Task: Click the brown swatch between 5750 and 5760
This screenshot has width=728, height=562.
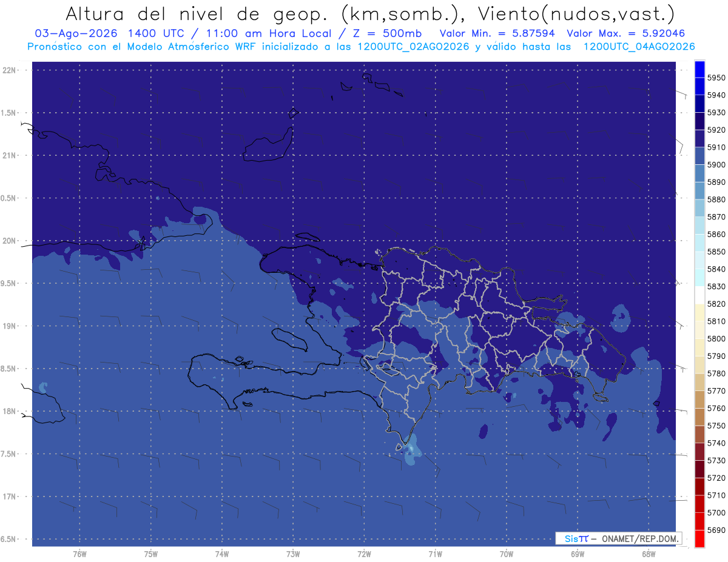Action: (x=699, y=417)
